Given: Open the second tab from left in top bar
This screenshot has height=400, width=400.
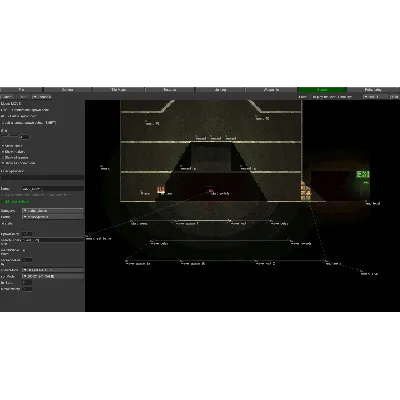Looking at the screenshot, I should point(68,90).
